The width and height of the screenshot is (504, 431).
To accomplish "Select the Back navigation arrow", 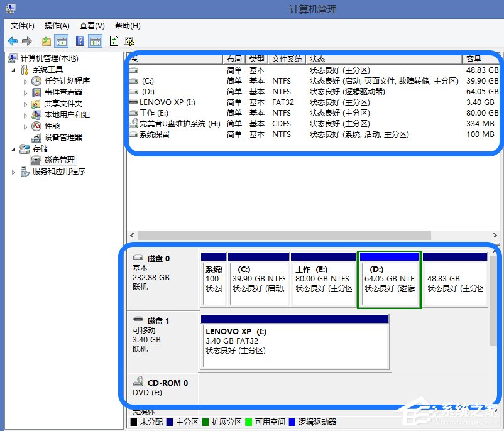I will click(13, 41).
